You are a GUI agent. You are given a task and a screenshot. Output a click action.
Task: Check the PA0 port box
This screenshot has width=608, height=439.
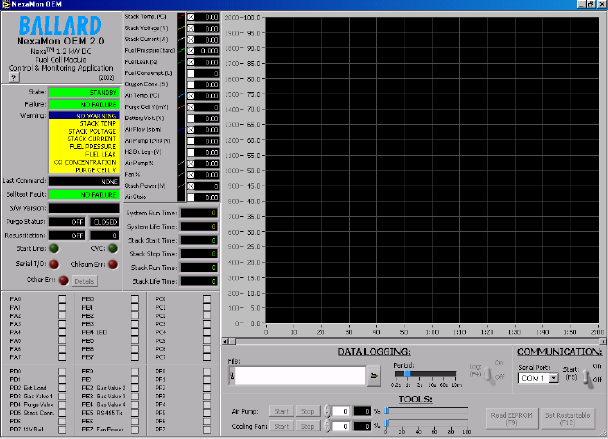[62, 299]
